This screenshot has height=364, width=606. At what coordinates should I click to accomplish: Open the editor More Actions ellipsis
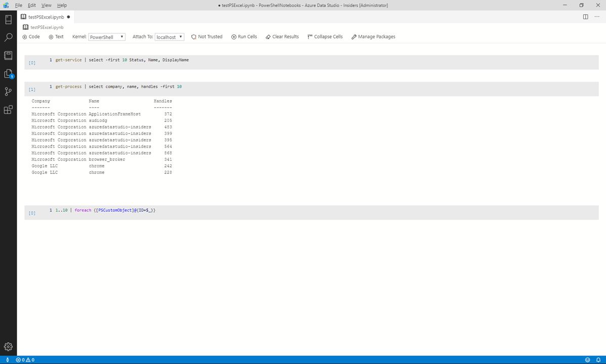(x=597, y=17)
